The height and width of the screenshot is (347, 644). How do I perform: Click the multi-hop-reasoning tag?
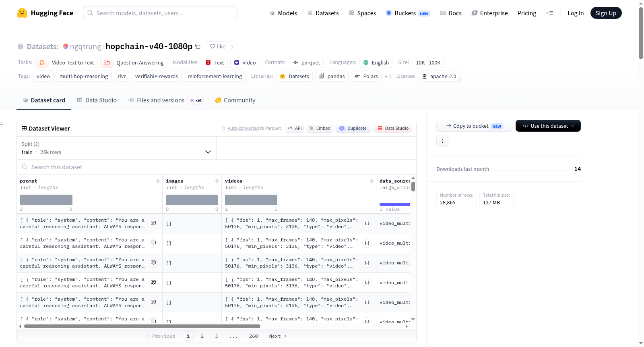pyautogui.click(x=84, y=76)
